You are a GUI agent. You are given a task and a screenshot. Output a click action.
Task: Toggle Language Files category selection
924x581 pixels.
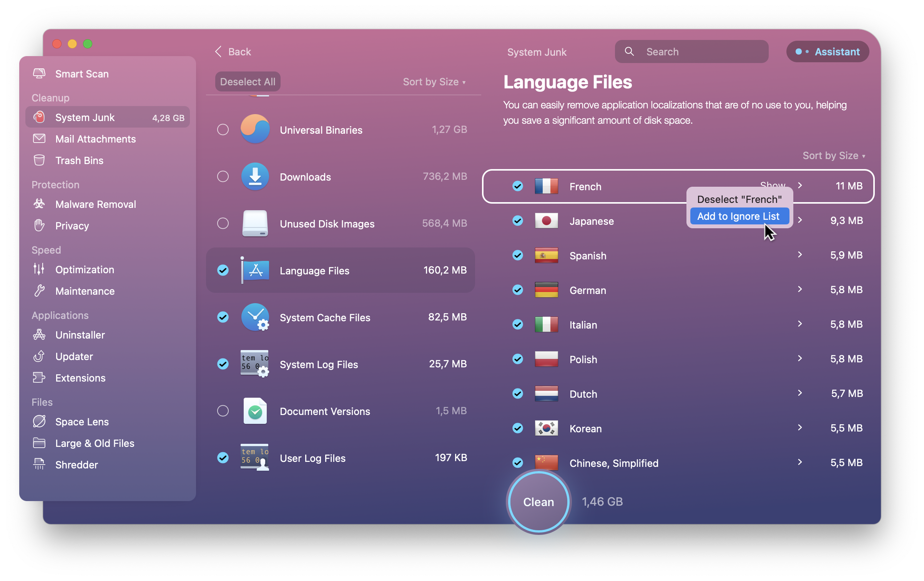pos(224,270)
